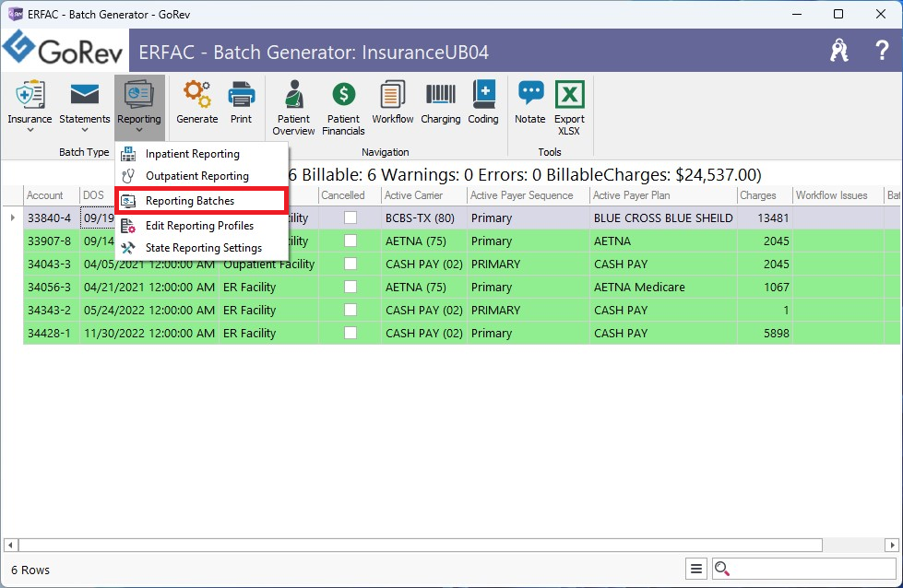Image resolution: width=903 pixels, height=588 pixels.
Task: Choose Reporting Batches from menu
Action: point(202,201)
